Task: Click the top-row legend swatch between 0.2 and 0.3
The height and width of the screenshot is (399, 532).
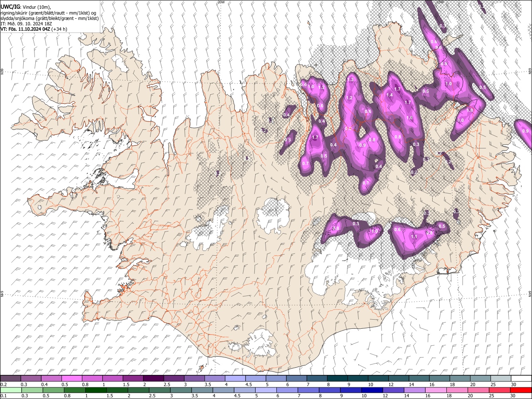Action: [10, 378]
